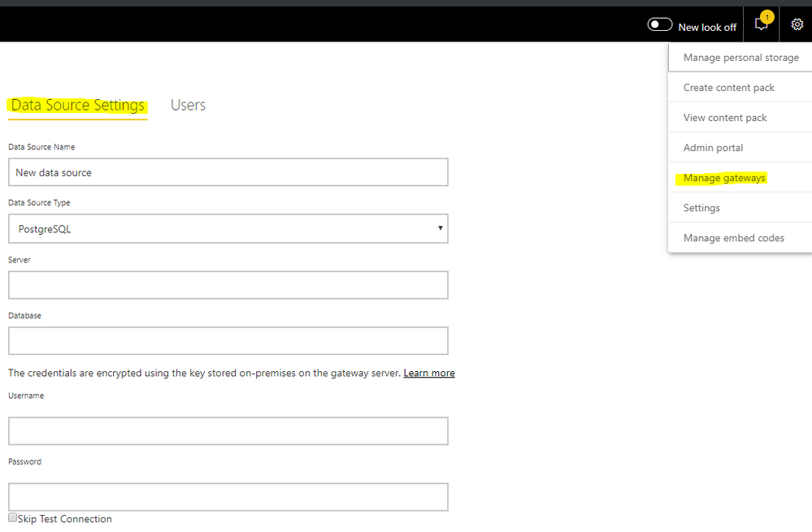Viewport: 812px width, 532px height.
Task: Choose Manage embed codes menu item
Action: (x=740, y=237)
